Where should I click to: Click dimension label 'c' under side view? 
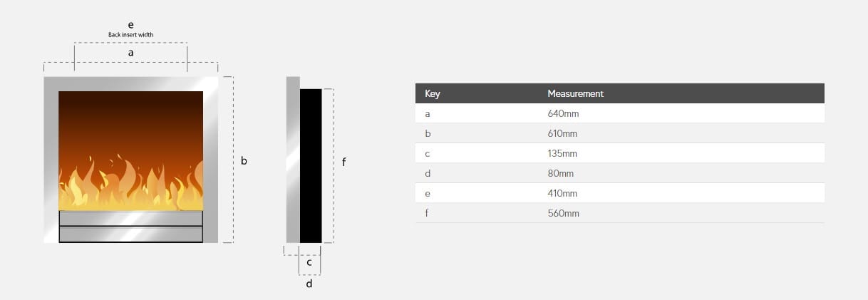coord(309,262)
